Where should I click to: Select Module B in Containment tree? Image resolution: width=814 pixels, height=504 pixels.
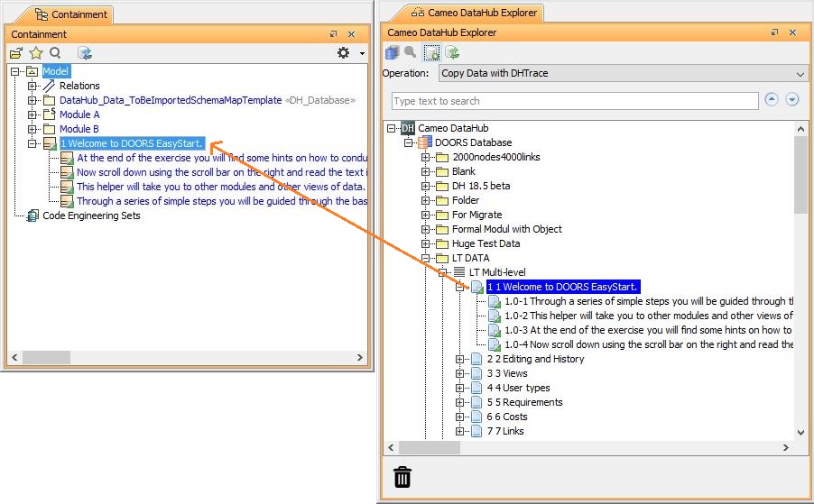pos(79,129)
